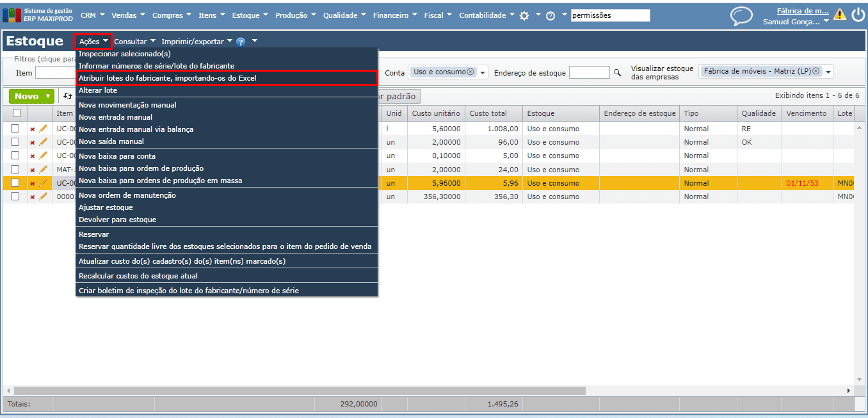Open the 'Fábrica de m...' company link
This screenshot has width=868, height=418.
[802, 11]
